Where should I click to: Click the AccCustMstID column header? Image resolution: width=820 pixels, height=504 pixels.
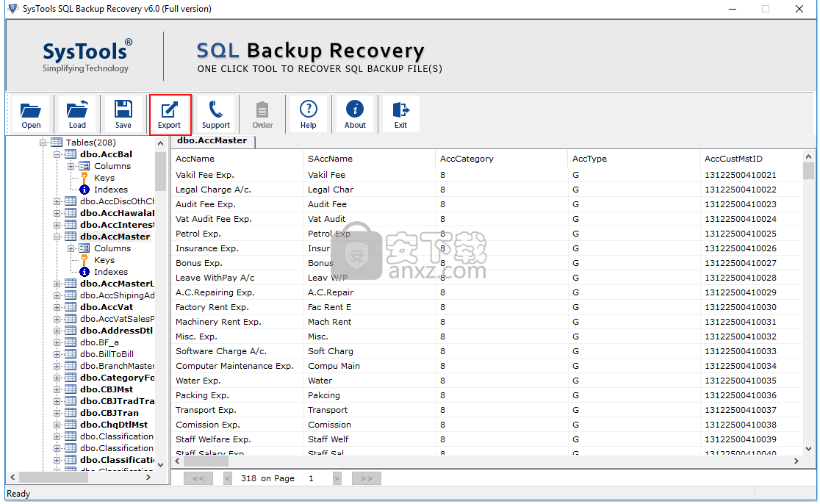[x=751, y=159]
